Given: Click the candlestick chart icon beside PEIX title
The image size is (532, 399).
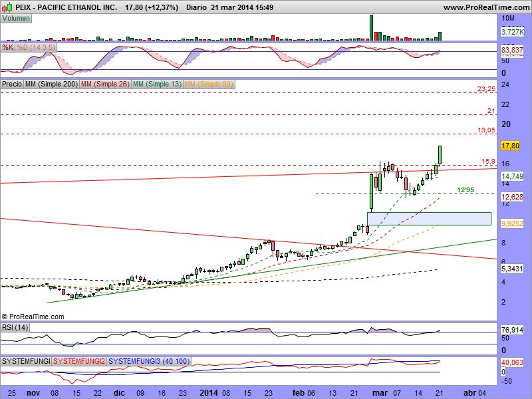Looking at the screenshot, I should [8, 7].
